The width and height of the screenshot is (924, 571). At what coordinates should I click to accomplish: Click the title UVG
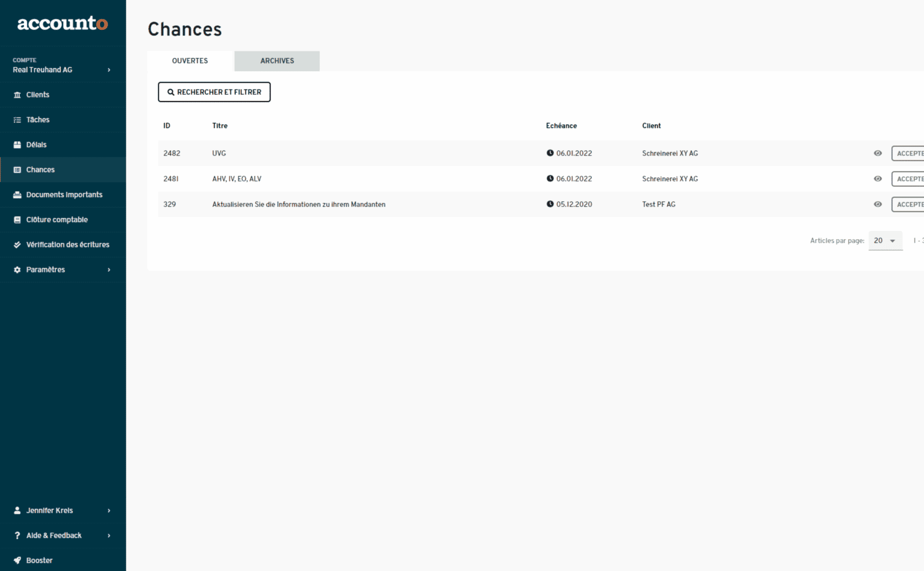(219, 153)
